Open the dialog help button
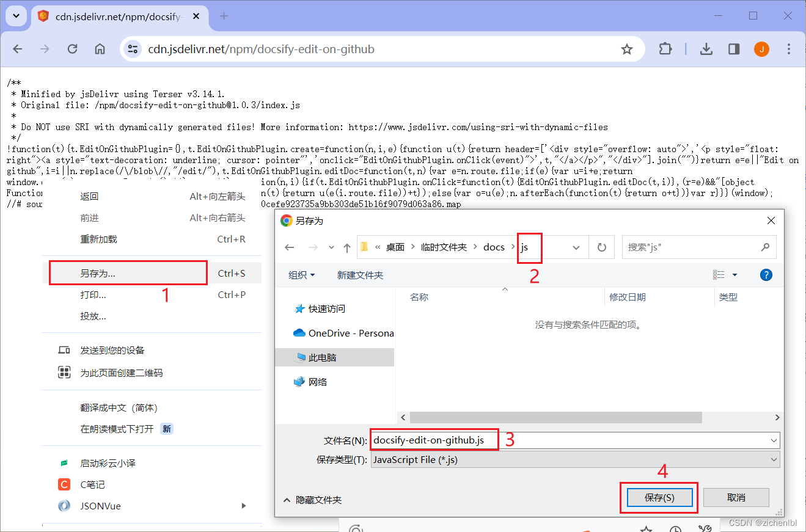The width and height of the screenshot is (806, 532). [x=766, y=275]
